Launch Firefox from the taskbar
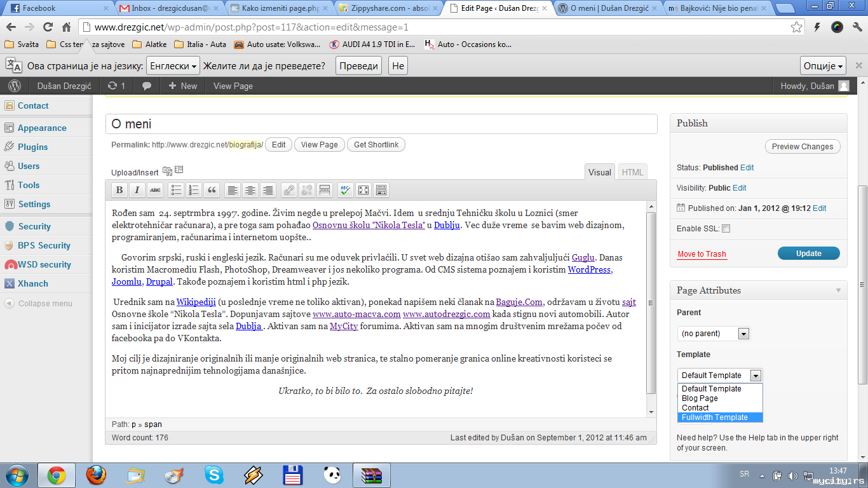 [96, 475]
